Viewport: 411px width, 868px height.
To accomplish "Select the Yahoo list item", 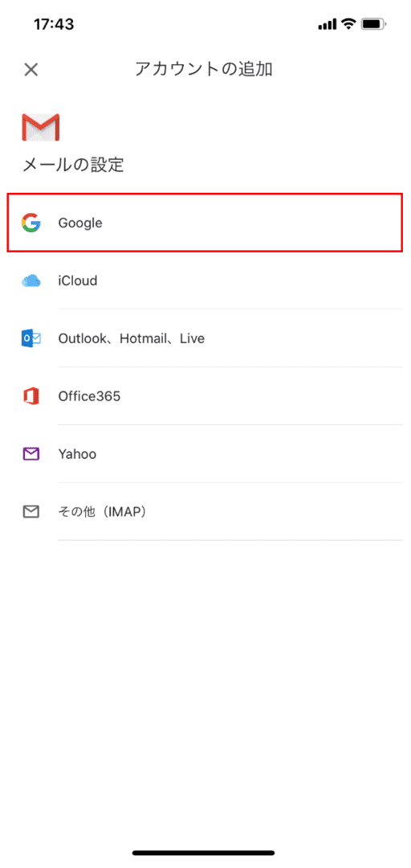I will (x=205, y=454).
